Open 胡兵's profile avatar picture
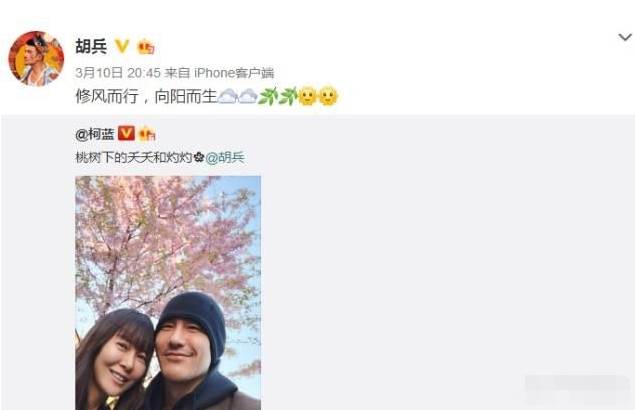The width and height of the screenshot is (635, 410). [x=36, y=58]
